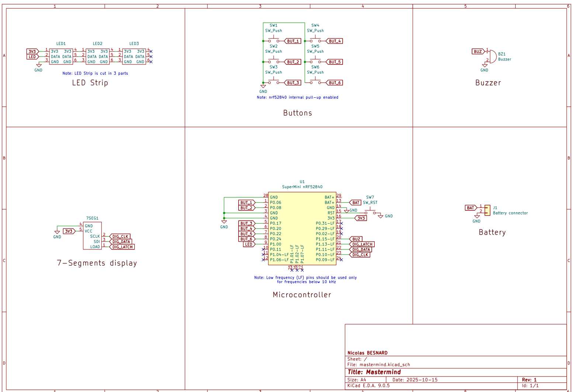Select the SuperMini nRF52840 symbol U1
Image resolution: width=572 pixels, height=392 pixels.
[302, 228]
